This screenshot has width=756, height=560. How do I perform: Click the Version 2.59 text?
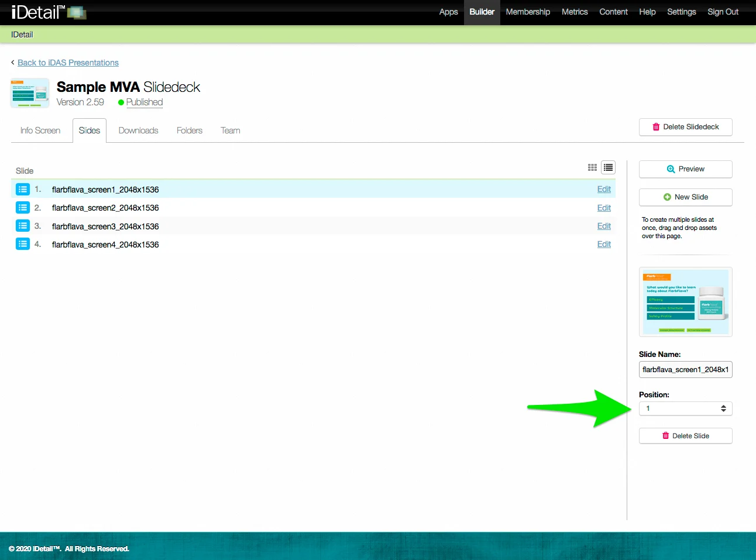[x=80, y=102]
